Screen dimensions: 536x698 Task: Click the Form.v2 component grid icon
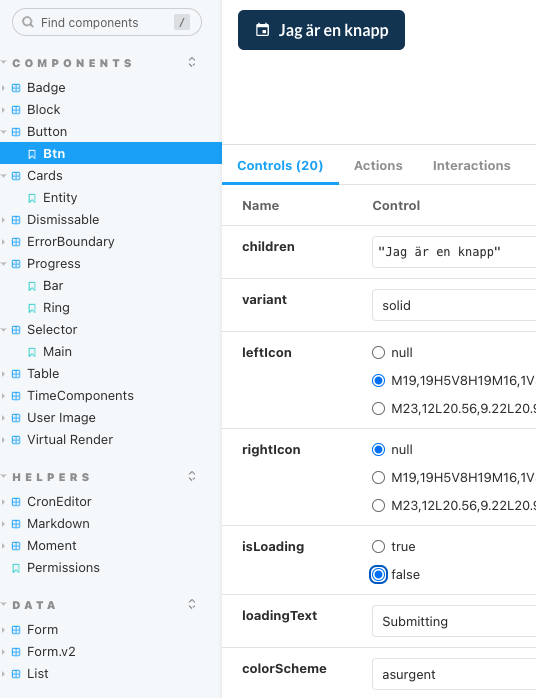click(x=16, y=652)
